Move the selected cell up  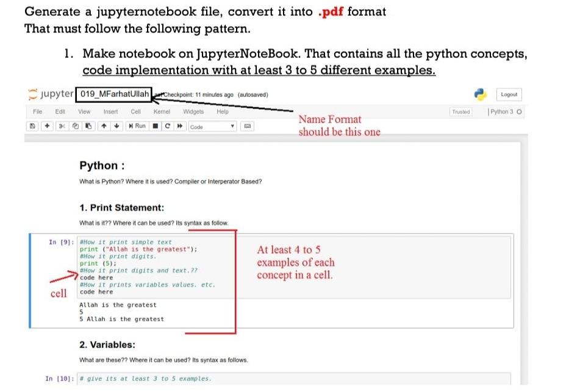point(103,126)
